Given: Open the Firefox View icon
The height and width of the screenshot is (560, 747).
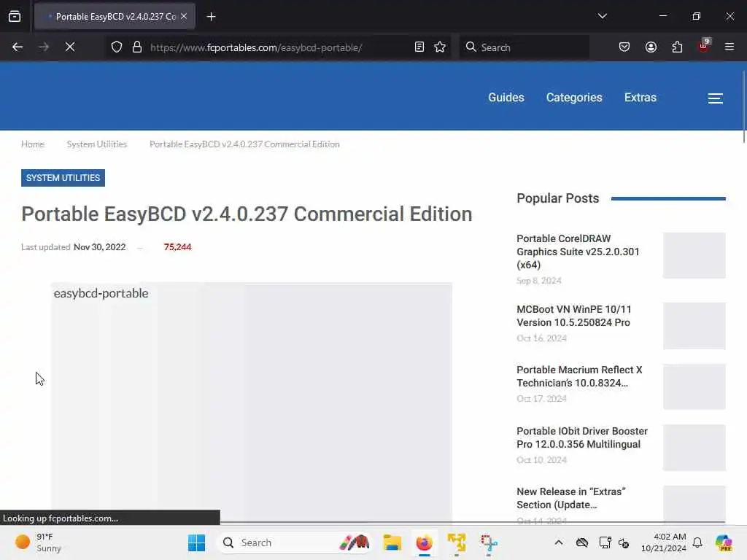Looking at the screenshot, I should click(x=15, y=17).
